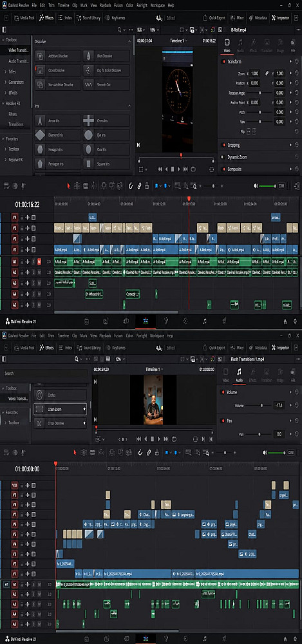Click the Dip To Color Dissolve entry

click(106, 70)
